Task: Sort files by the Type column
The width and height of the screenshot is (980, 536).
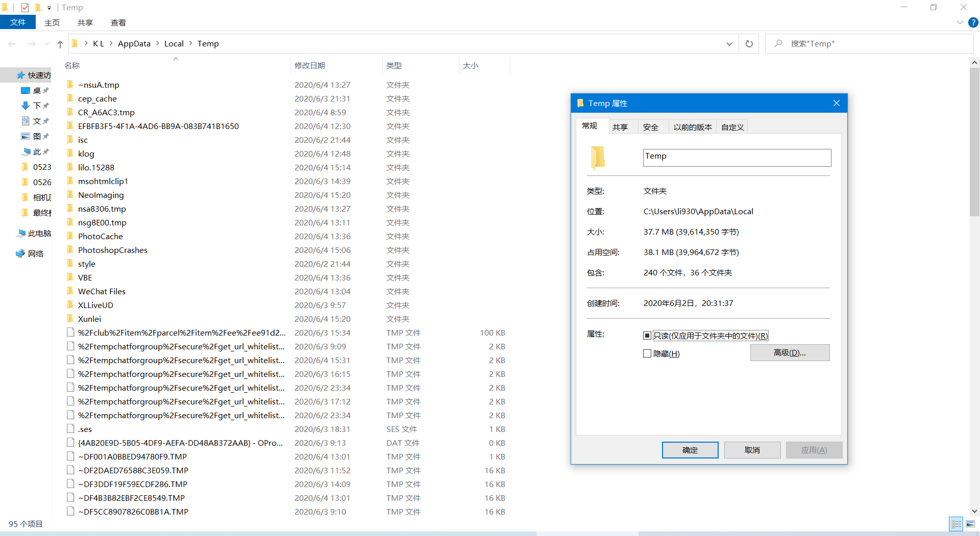Action: point(421,65)
